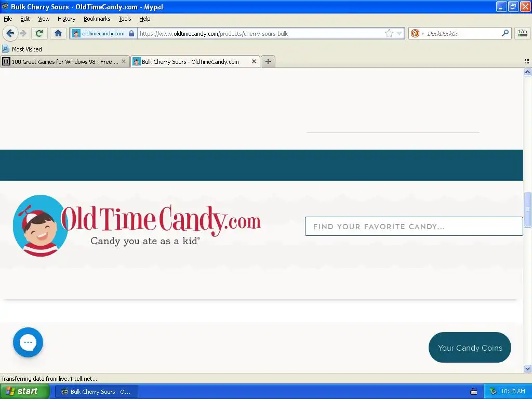Click the system tray network icon
Image resolution: width=532 pixels, height=399 pixels.
pos(493,392)
